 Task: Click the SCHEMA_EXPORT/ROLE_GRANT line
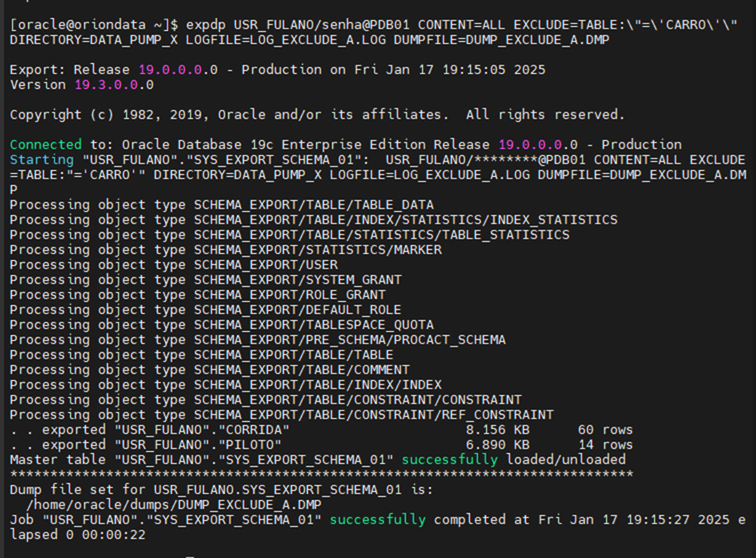point(290,295)
